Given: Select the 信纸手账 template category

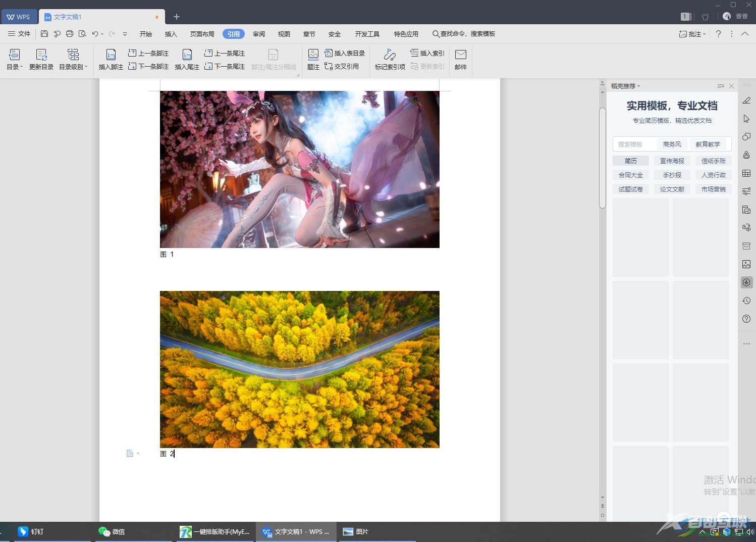Looking at the screenshot, I should pyautogui.click(x=714, y=161).
